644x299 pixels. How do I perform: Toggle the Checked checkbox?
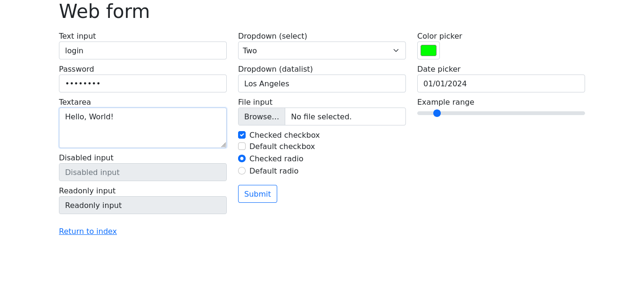coord(242,135)
